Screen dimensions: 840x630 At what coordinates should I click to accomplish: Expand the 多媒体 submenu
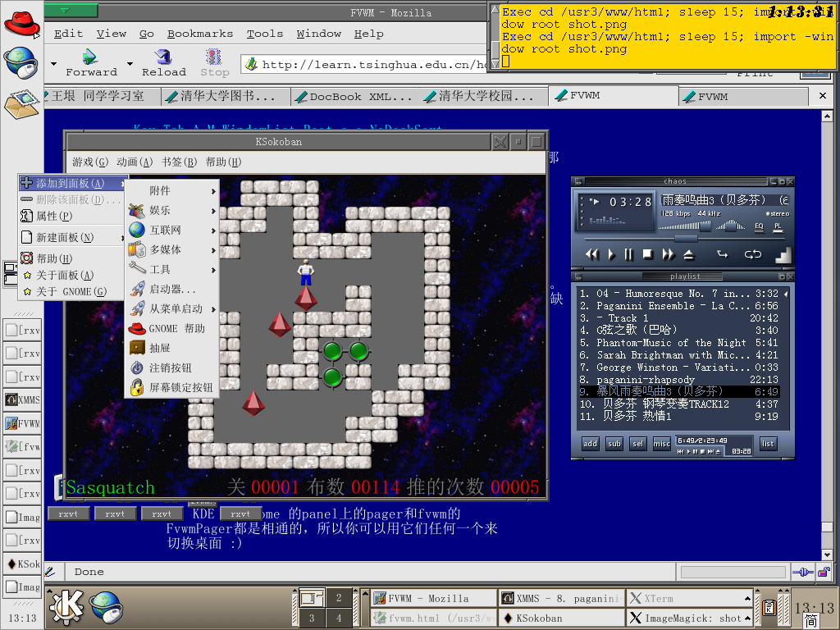(172, 249)
